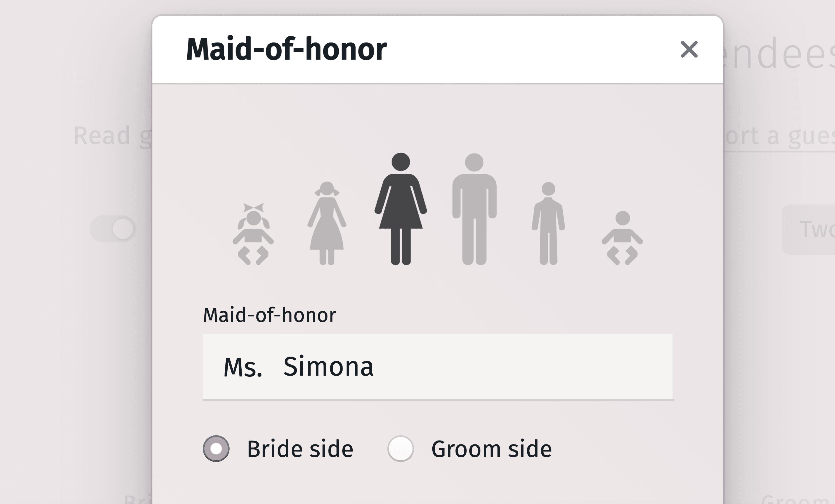Click the Bride side label text
Image resolution: width=835 pixels, height=504 pixels.
click(300, 449)
